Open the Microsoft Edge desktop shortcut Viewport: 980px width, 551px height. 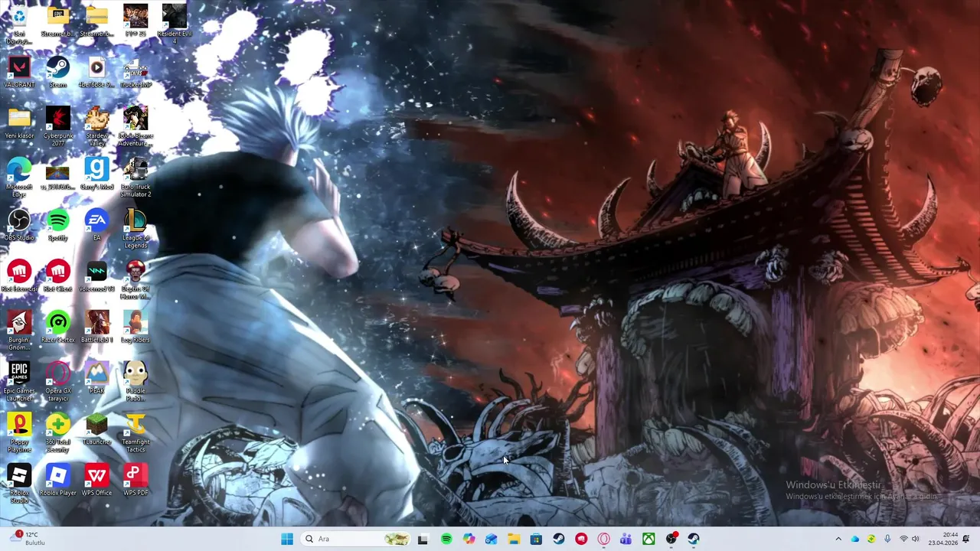click(19, 178)
